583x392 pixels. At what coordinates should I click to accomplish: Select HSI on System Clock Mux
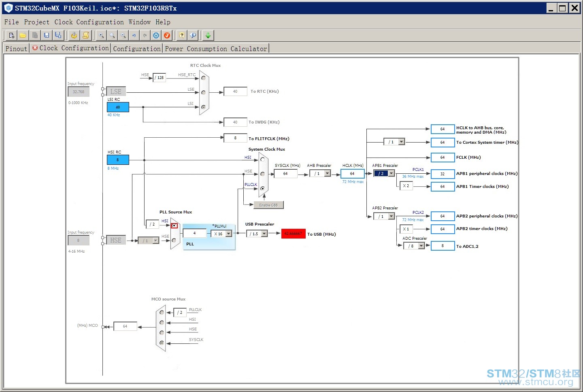tap(262, 160)
